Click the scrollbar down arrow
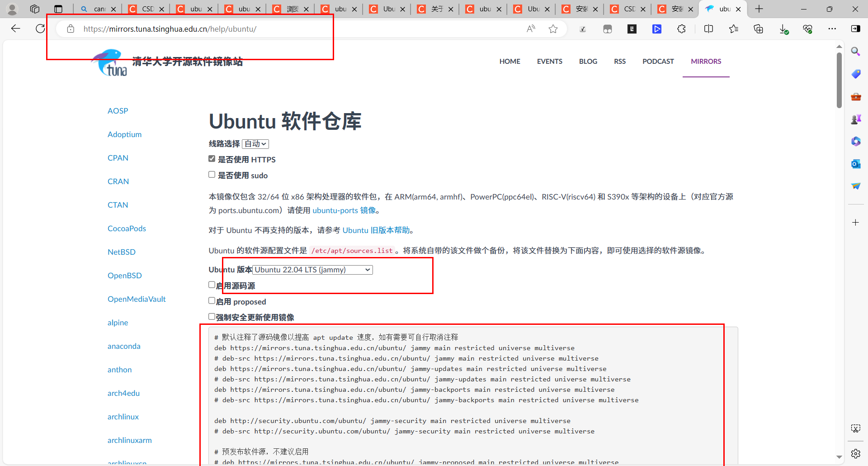868x466 pixels. tap(839, 457)
